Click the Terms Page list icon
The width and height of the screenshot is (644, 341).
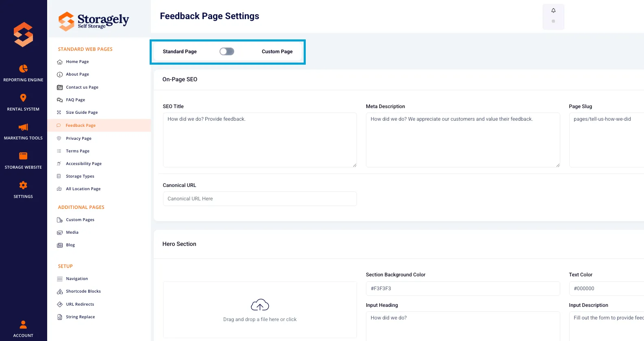(59, 151)
